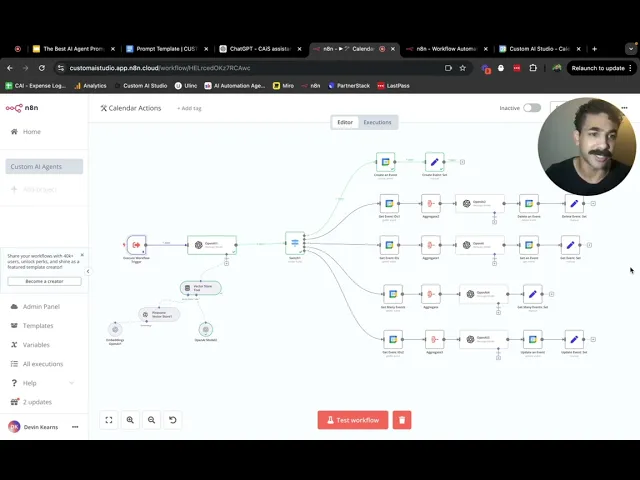Switch to Prompt Template browser tab
This screenshot has height=480, width=640.
click(167, 49)
